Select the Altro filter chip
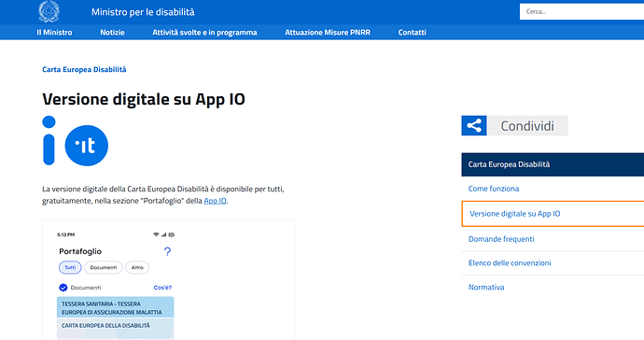 tap(137, 268)
